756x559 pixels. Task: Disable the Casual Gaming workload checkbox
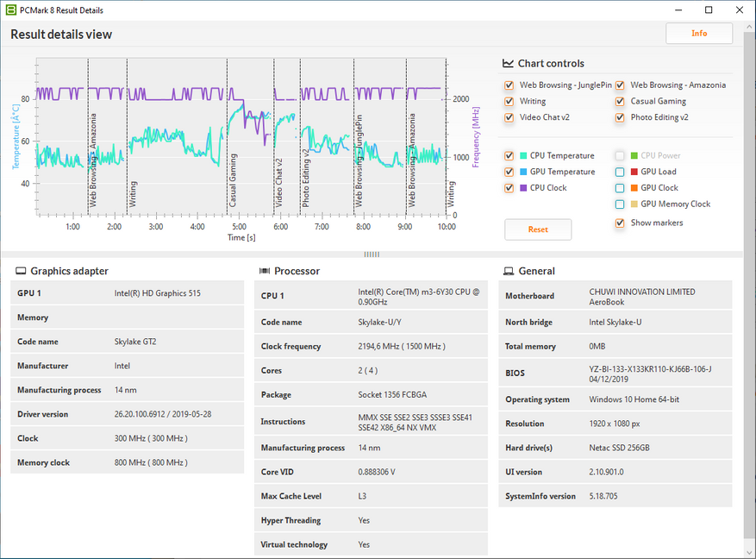pyautogui.click(x=621, y=102)
